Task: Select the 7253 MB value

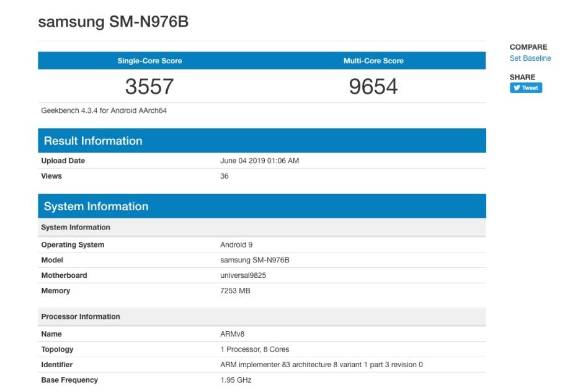Action: [x=235, y=290]
